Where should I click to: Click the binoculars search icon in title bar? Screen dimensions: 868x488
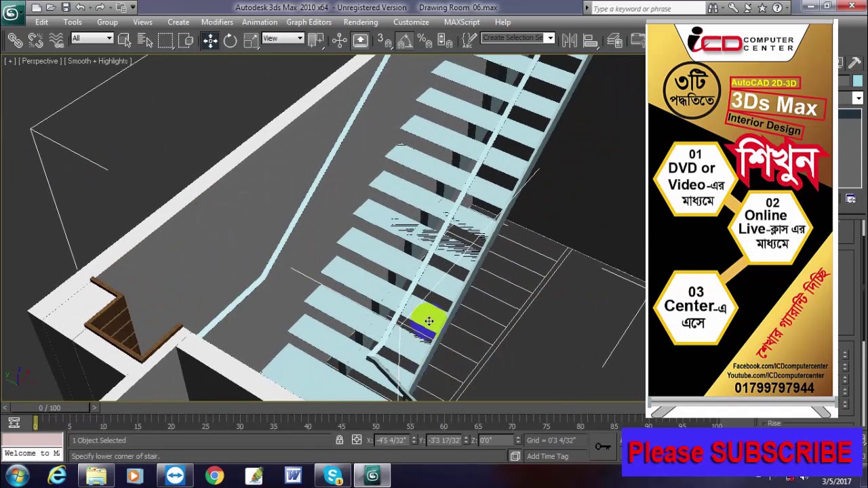(713, 8)
